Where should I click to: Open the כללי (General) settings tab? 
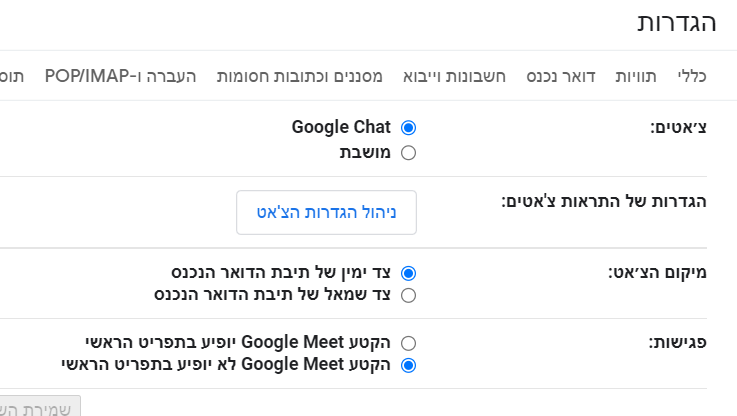tap(692, 77)
